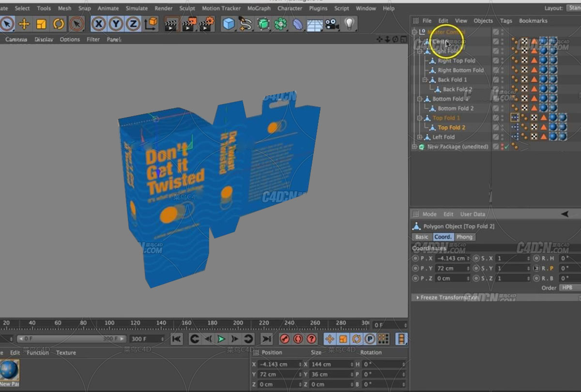The image size is (581, 392).
Task: Select the New Package material thumbnail
Action: (x=9, y=371)
